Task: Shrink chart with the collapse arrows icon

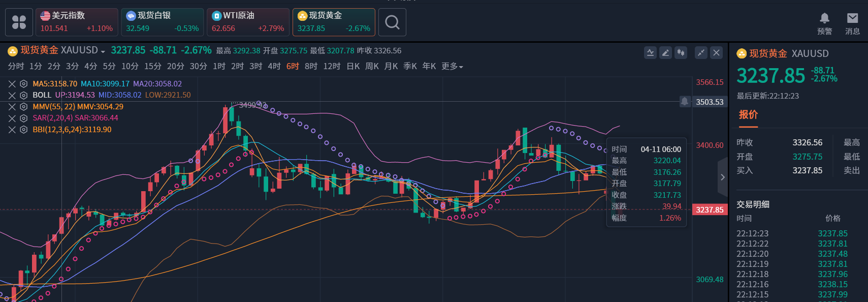Action: point(701,52)
